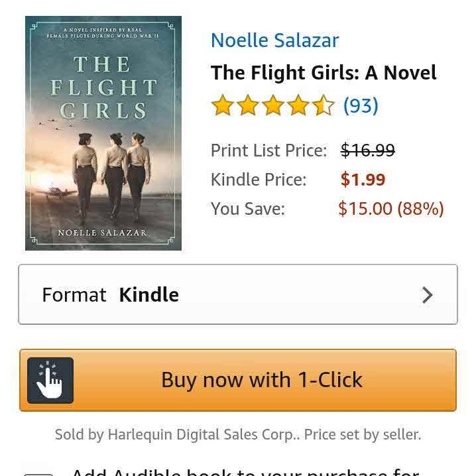This screenshot has height=476, width=476.
Task: Tap the 1-Click hand pointer icon
Action: click(50, 381)
